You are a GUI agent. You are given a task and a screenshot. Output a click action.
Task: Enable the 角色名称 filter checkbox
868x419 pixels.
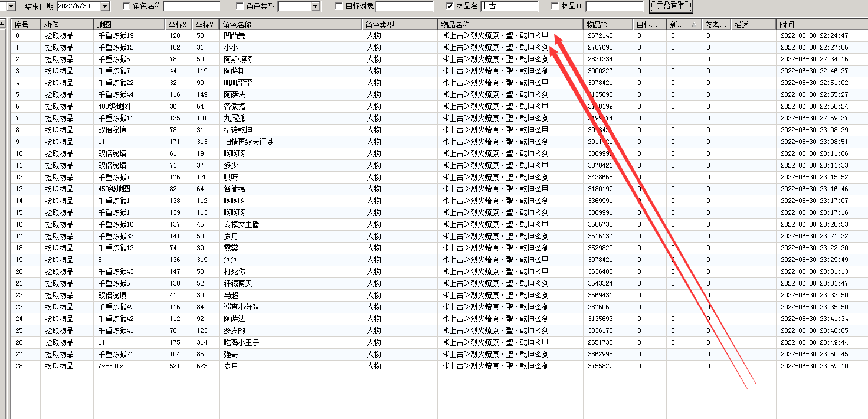pos(126,6)
